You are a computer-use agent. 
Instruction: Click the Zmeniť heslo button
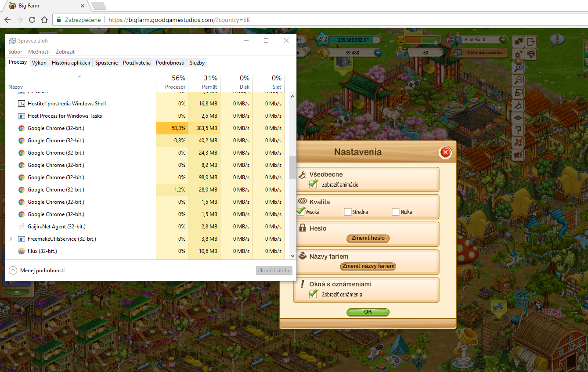tap(368, 238)
